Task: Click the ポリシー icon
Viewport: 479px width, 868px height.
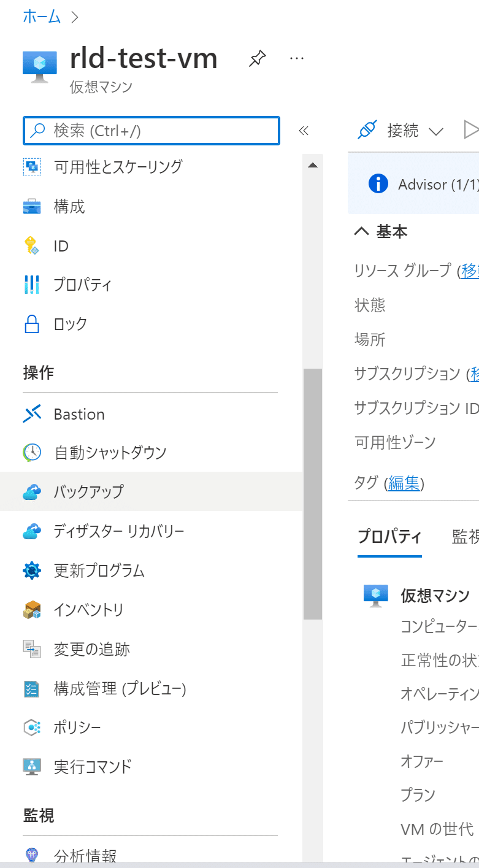Action: pyautogui.click(x=31, y=728)
